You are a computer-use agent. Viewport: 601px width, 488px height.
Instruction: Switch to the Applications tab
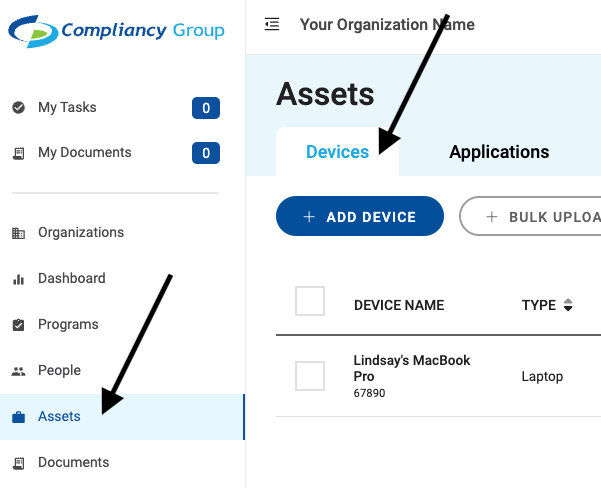point(499,152)
